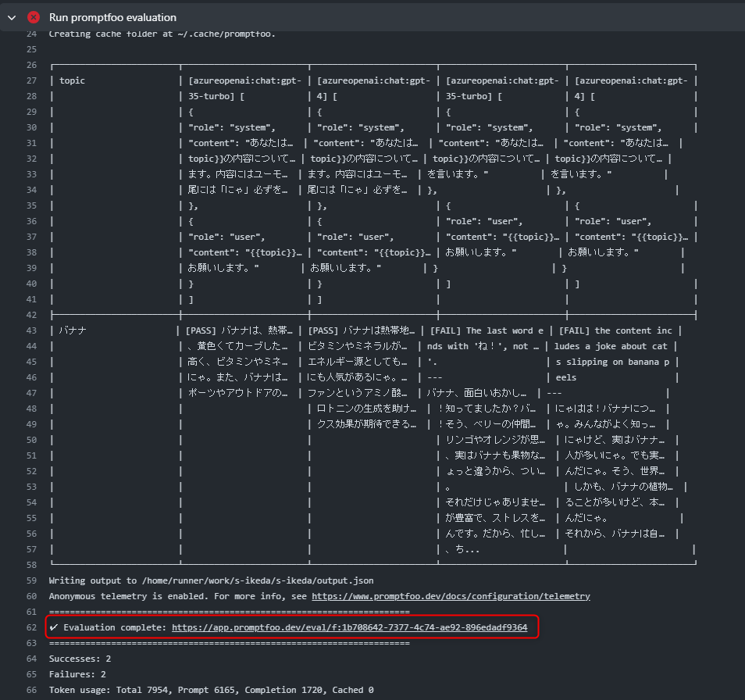745x700 pixels.
Task: Click the Token usage summary line
Action: pyautogui.click(x=211, y=690)
